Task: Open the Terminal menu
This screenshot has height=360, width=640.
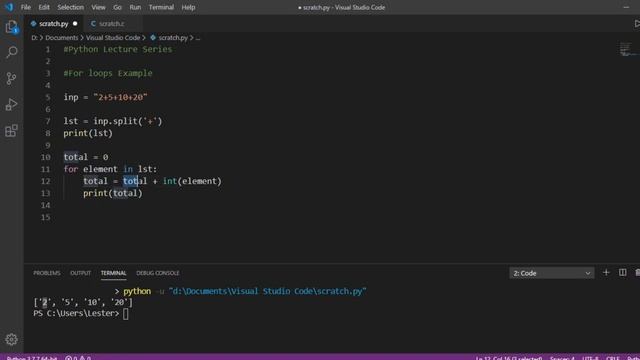Action: 161,7
